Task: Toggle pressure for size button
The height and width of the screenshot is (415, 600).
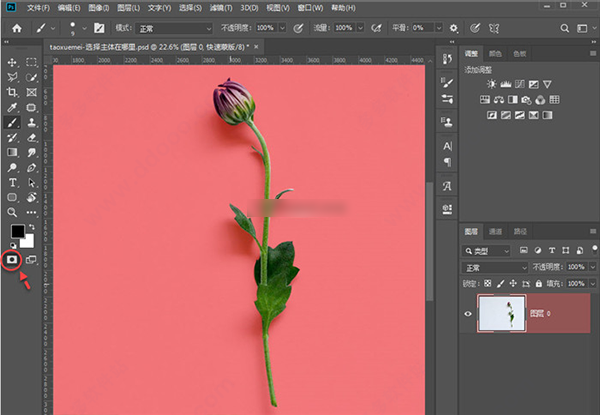Action: 475,28
